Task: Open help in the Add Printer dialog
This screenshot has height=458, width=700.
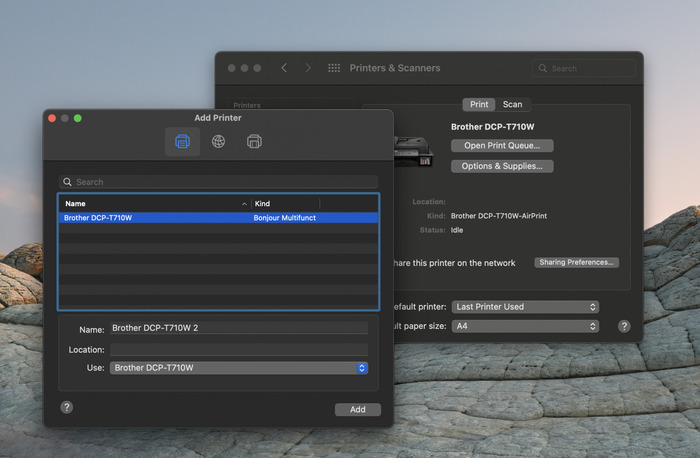Action: [67, 407]
